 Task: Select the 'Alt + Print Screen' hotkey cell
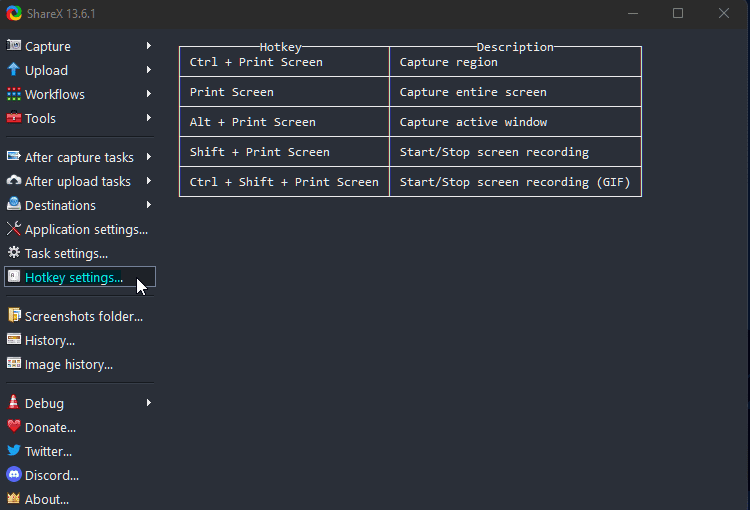pos(284,122)
